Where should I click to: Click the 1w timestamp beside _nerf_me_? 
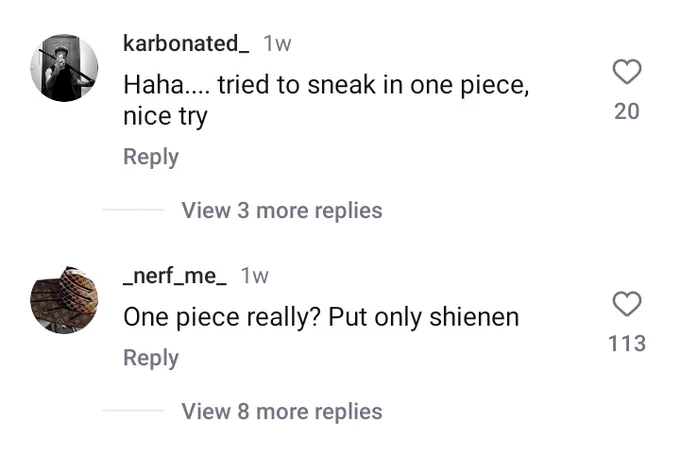(x=255, y=276)
